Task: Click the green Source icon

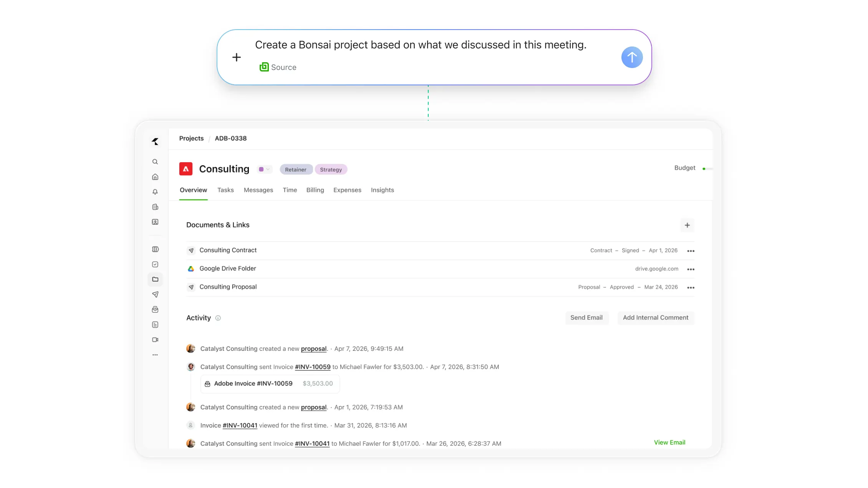Action: pyautogui.click(x=264, y=67)
